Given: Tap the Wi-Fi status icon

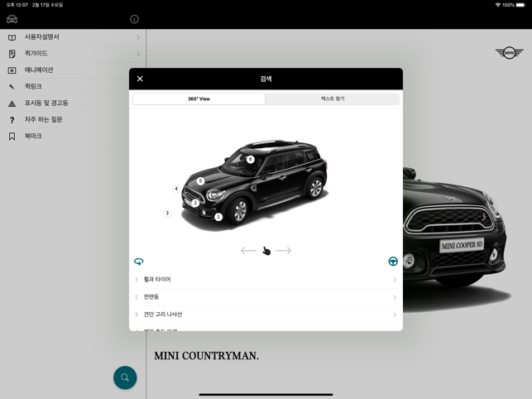Looking at the screenshot, I should [x=498, y=5].
